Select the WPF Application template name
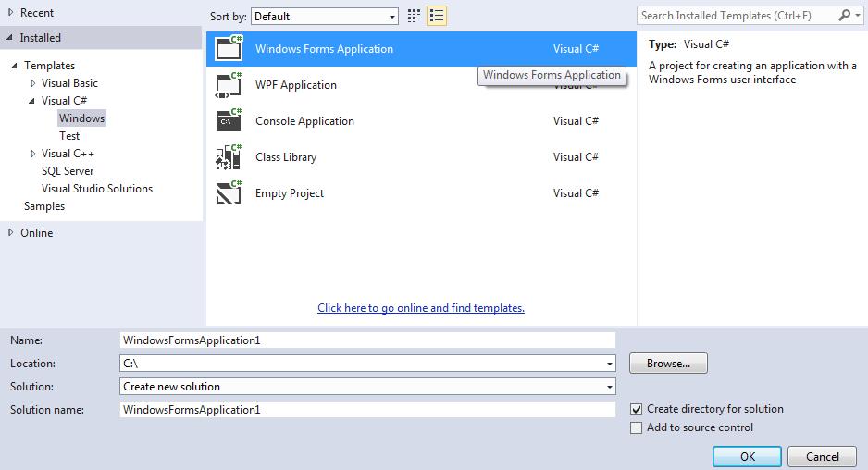The height and width of the screenshot is (470, 868). pyautogui.click(x=295, y=85)
